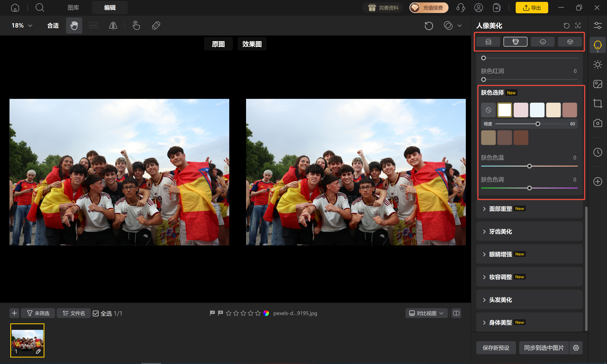Reset portrait beautification with the undo arrow

[x=566, y=26]
